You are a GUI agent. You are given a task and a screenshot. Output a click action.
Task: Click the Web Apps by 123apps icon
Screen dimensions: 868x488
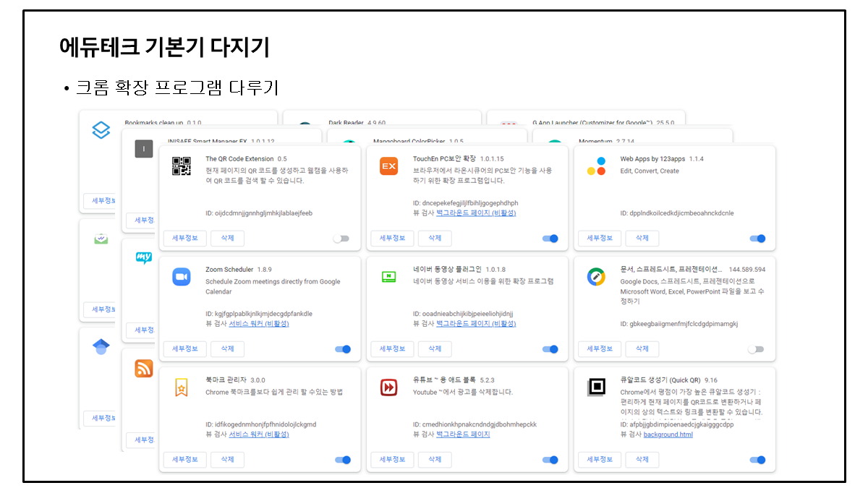596,166
